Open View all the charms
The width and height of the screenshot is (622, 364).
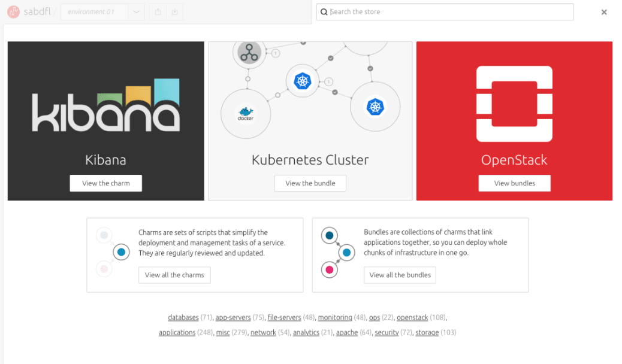[x=174, y=275]
